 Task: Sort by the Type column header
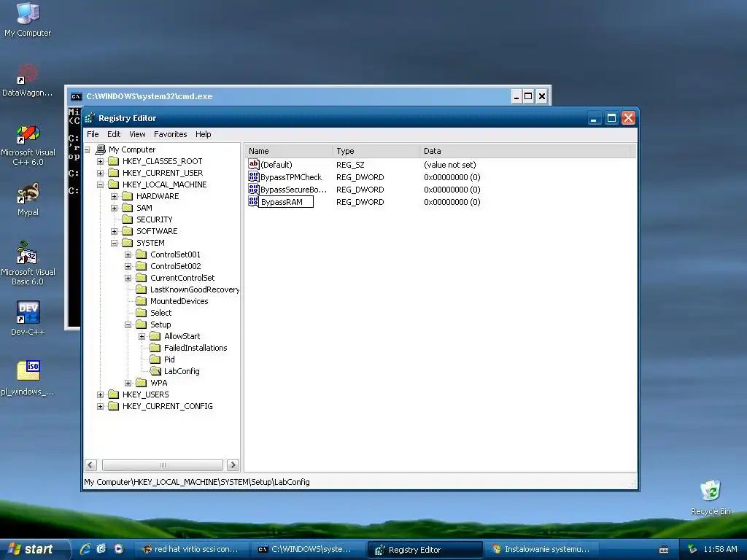coord(376,151)
